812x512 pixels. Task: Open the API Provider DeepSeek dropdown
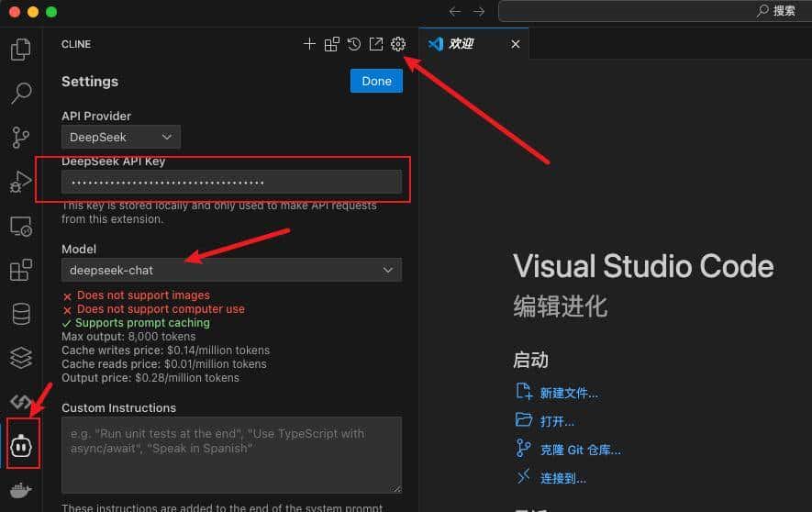point(121,138)
